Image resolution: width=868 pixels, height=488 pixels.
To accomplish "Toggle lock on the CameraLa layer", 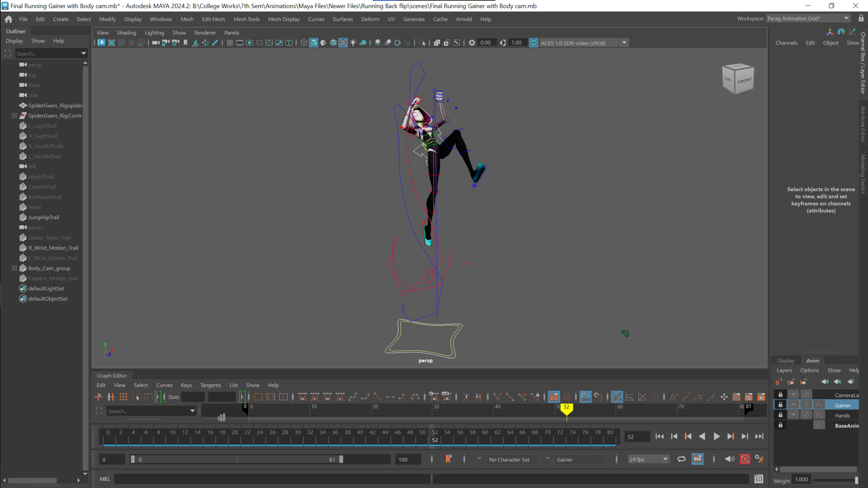I will [780, 394].
